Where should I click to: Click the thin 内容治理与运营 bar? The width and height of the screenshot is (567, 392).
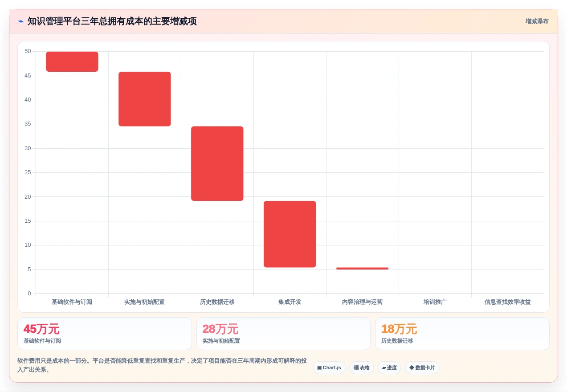(363, 269)
